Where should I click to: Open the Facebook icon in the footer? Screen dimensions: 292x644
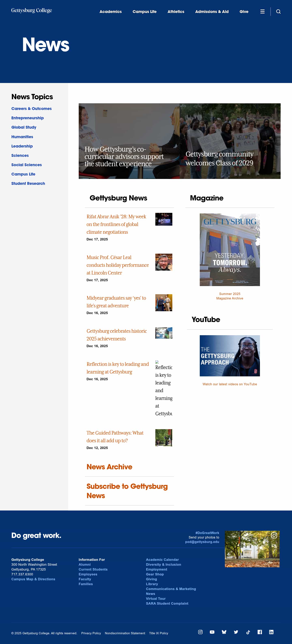pyautogui.click(x=260, y=632)
